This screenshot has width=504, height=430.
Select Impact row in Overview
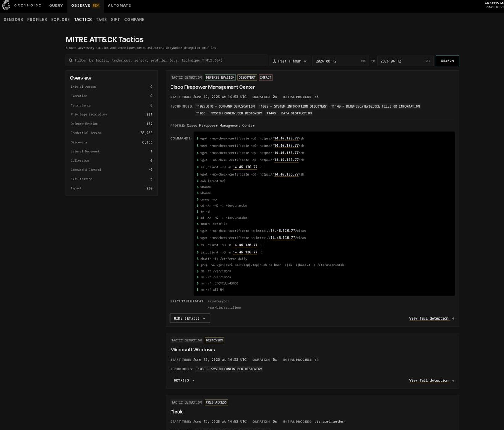[112, 189]
